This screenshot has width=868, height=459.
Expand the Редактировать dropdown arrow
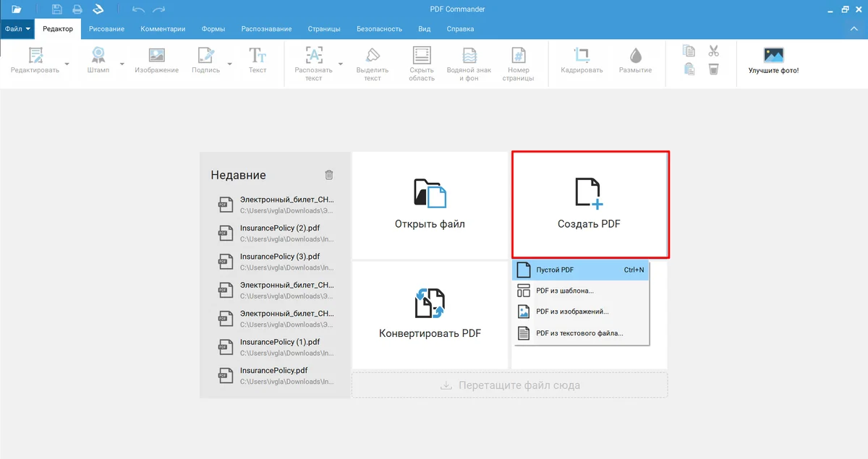[67, 64]
